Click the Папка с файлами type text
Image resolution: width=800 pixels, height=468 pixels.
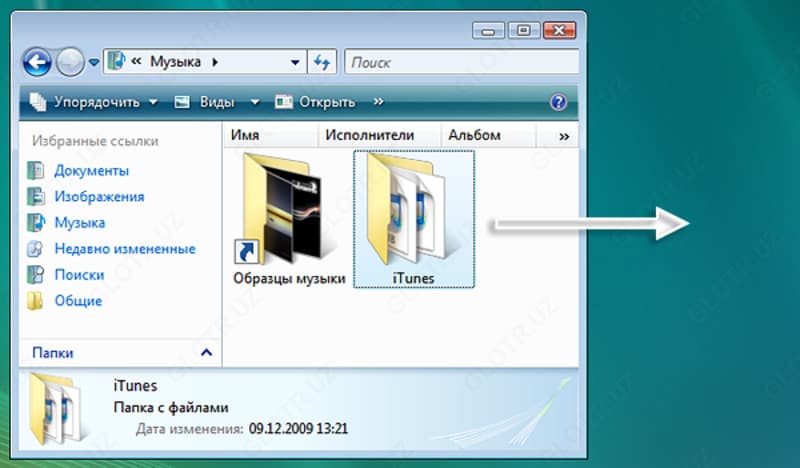click(171, 408)
